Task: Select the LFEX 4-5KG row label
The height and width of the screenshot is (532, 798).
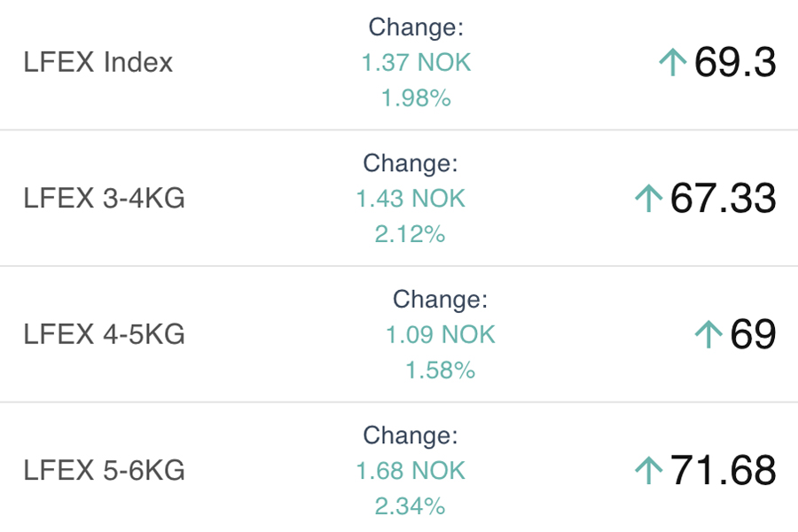Action: [105, 334]
